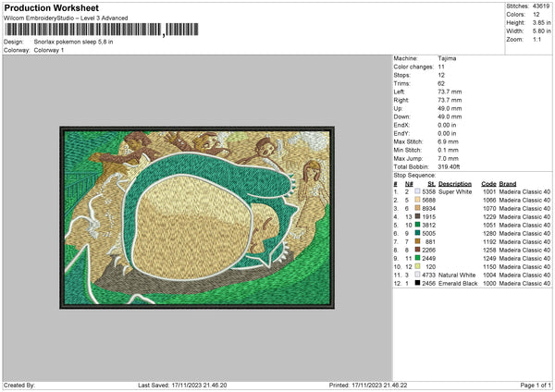Click the Trims value 62
Screen dimensions: 555x392
(x=441, y=83)
